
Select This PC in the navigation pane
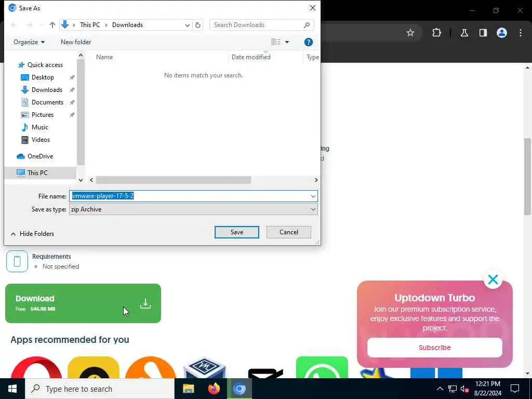(x=37, y=173)
